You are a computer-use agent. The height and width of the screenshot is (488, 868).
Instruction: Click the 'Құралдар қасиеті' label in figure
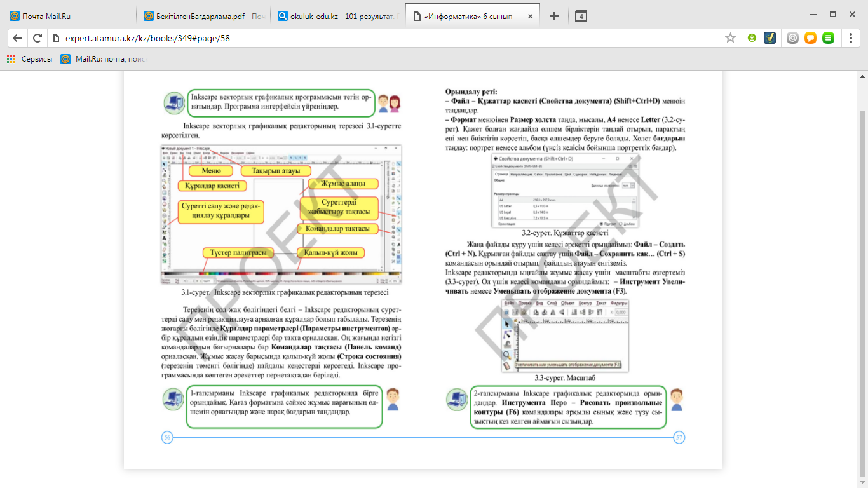coord(212,186)
